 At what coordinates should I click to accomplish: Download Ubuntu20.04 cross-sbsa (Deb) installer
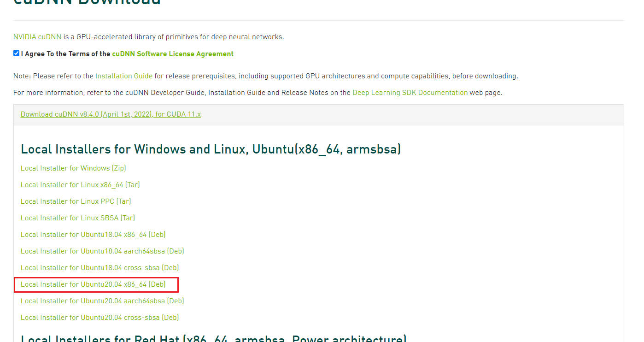coord(100,318)
